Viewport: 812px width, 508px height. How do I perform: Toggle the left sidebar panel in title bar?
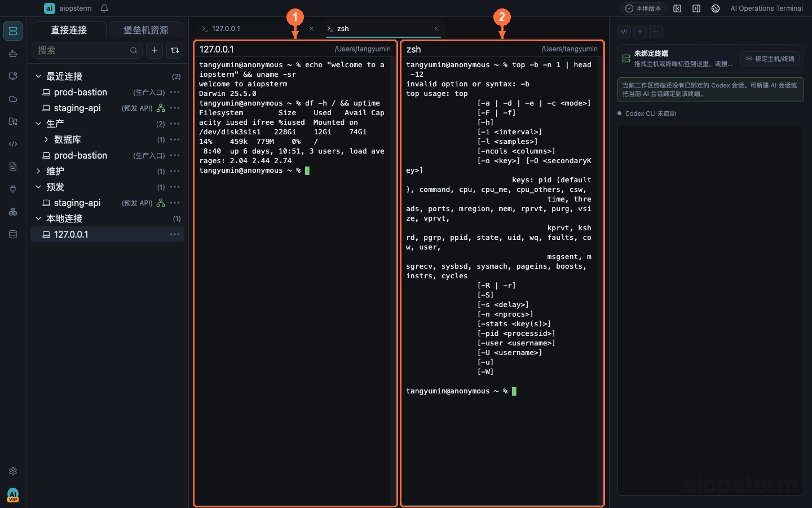677,8
